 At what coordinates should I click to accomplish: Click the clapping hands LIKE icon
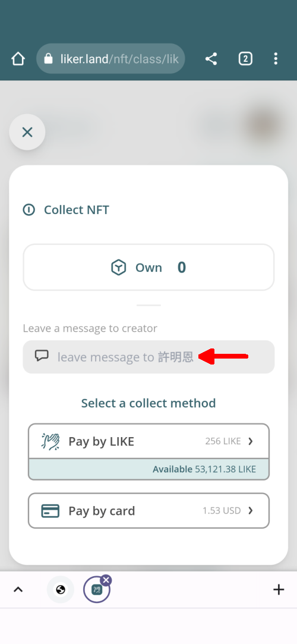point(51,441)
